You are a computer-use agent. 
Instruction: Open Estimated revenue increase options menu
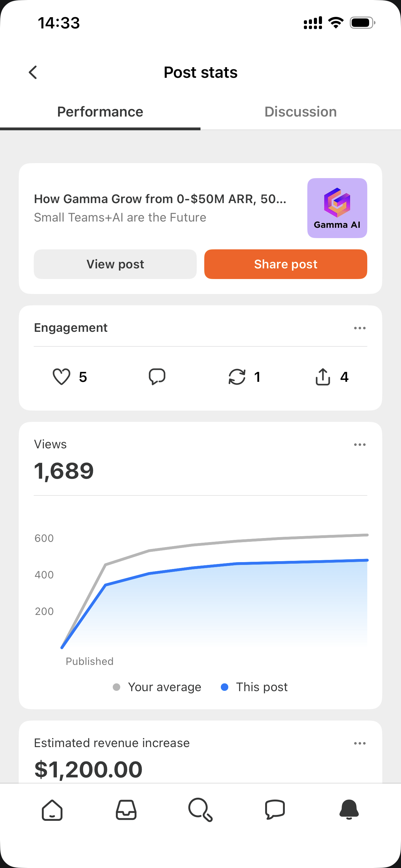click(359, 743)
